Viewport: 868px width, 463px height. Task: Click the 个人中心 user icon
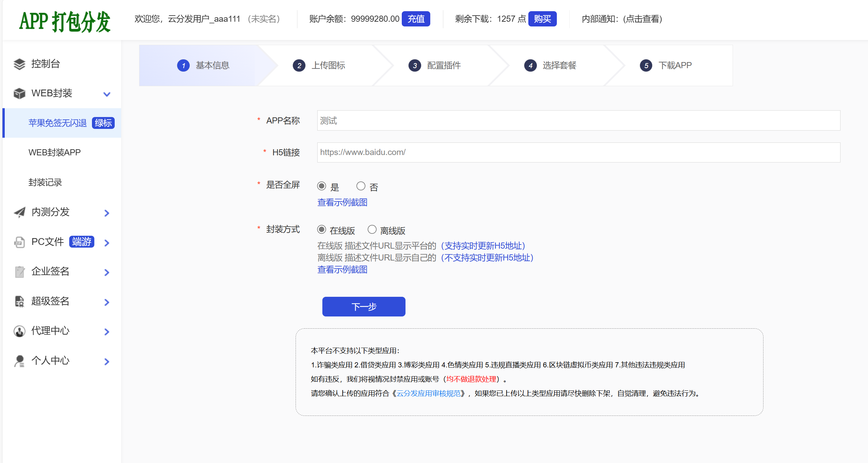tap(19, 361)
